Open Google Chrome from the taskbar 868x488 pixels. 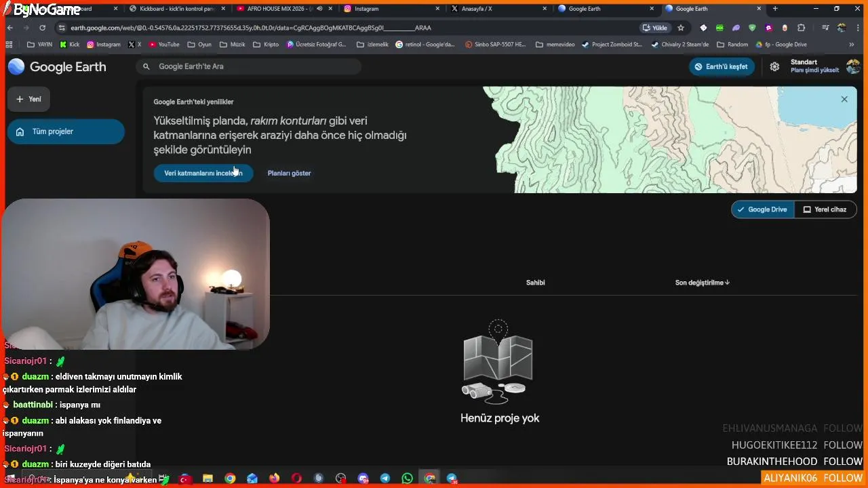click(230, 479)
